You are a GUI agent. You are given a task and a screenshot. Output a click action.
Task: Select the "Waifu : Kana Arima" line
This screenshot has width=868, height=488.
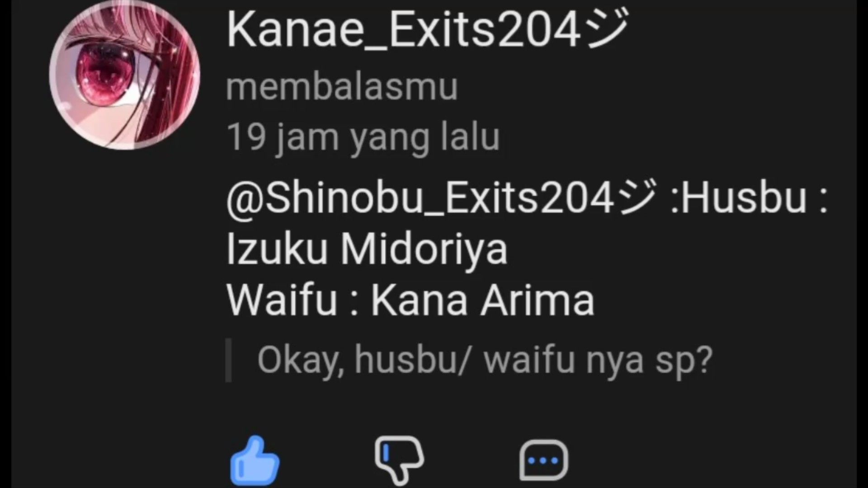point(410,300)
